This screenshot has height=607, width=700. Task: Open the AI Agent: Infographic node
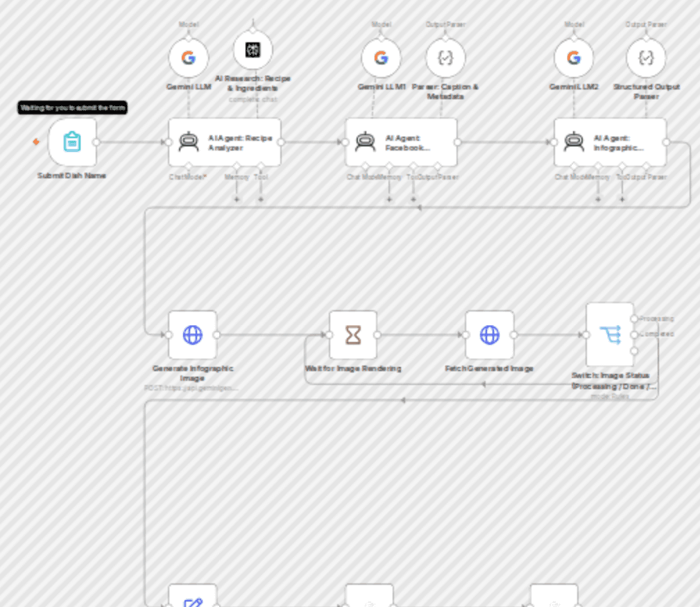pos(611,142)
